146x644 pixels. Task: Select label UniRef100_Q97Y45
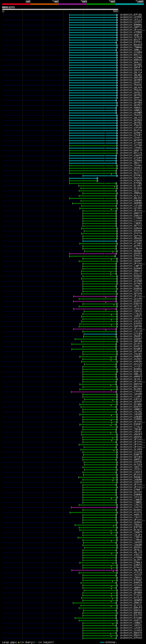pyautogui.click(x=131, y=352)
